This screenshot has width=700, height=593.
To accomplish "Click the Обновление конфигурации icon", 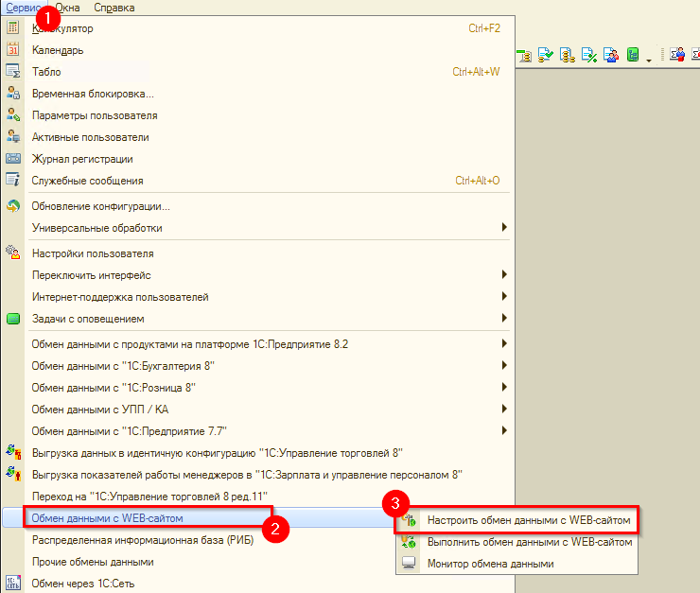I will tap(13, 206).
